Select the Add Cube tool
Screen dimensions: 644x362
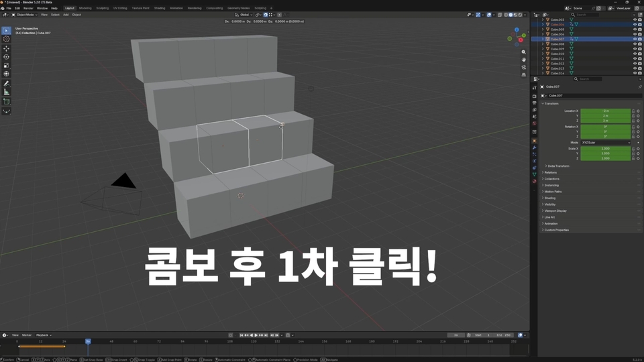coord(6,101)
